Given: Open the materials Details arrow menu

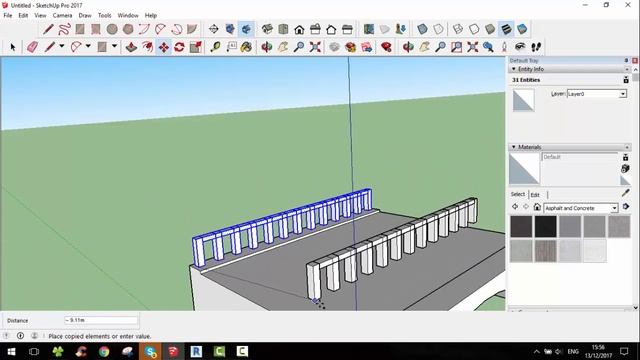Looking at the screenshot, I should pyautogui.click(x=626, y=207).
